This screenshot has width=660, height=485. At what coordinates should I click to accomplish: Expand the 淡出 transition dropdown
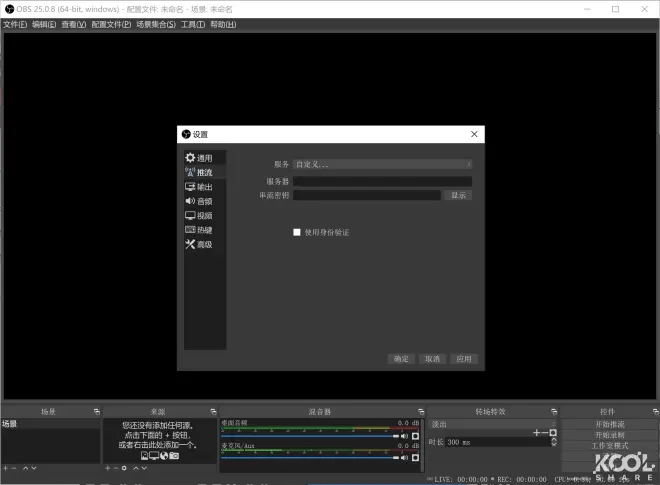(492, 424)
